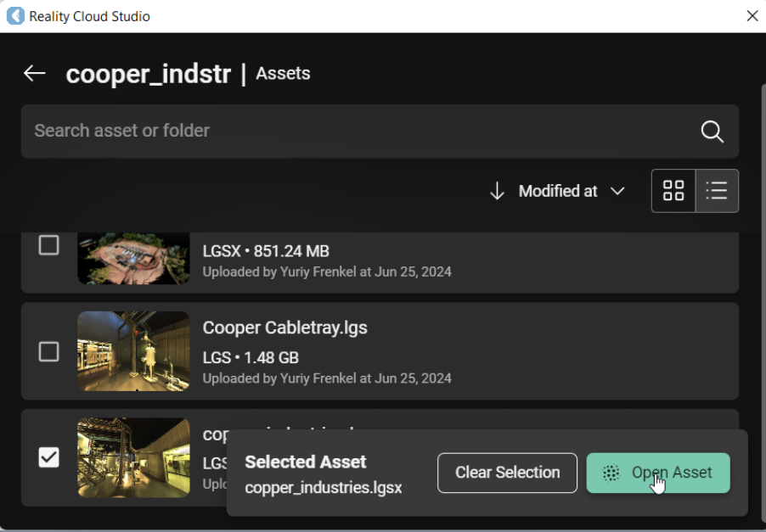Switch to grid view

[x=673, y=191]
